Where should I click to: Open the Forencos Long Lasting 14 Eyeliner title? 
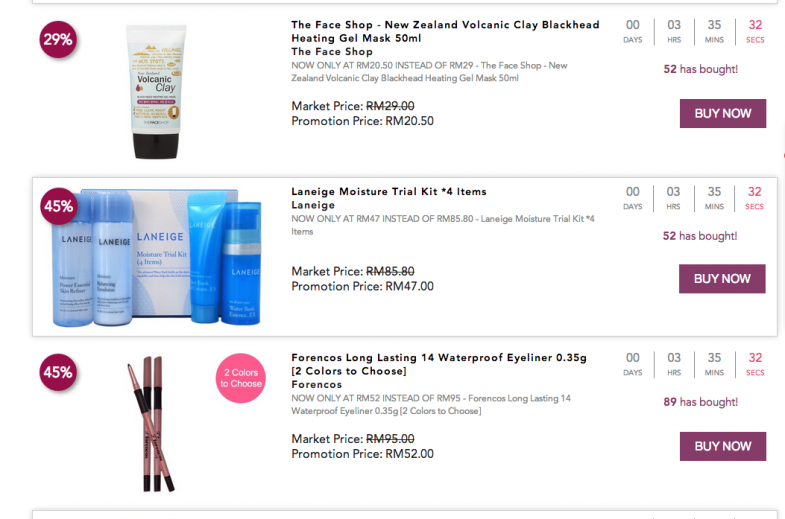(x=439, y=364)
